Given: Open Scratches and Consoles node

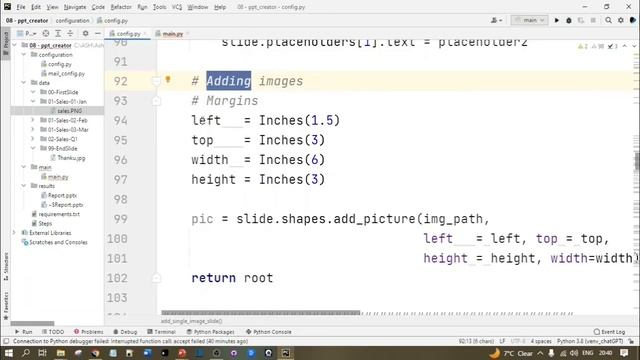Looking at the screenshot, I should coord(54,242).
